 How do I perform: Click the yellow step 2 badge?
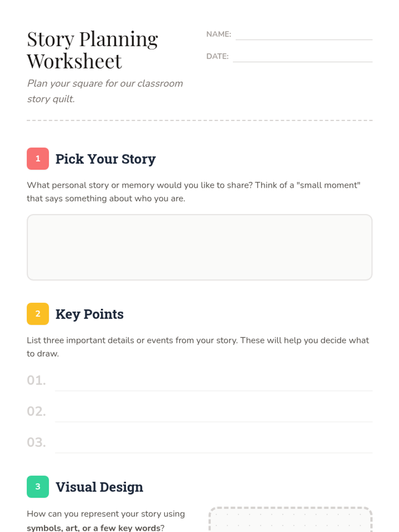38,314
